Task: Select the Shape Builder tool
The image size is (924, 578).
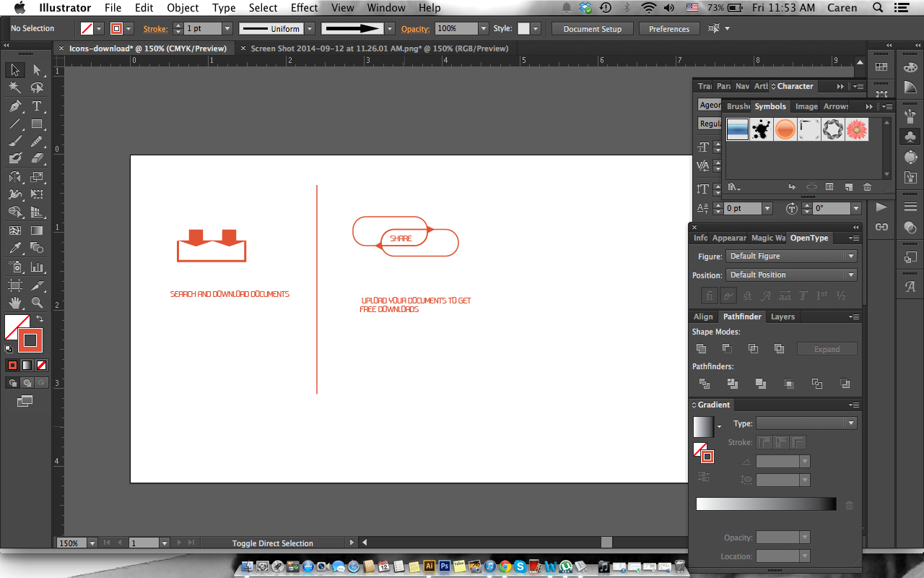Action: [x=14, y=212]
